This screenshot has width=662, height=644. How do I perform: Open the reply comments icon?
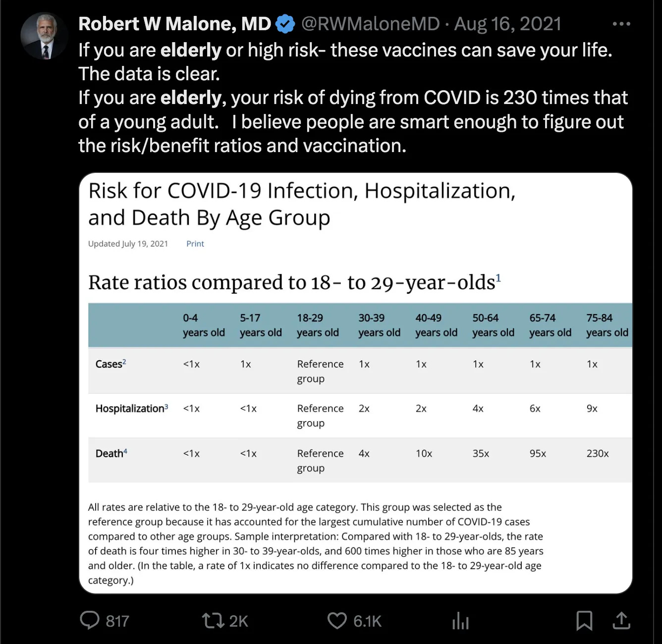coord(90,620)
